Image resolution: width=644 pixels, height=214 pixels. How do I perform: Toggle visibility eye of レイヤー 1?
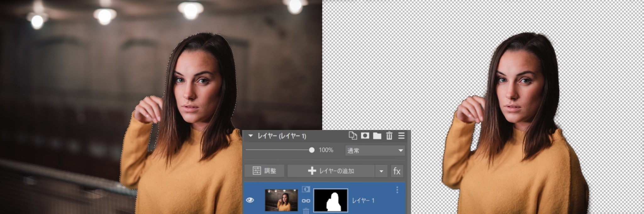tap(250, 200)
